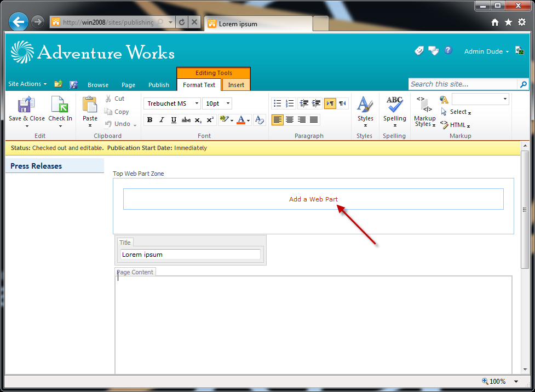
Task: Open the Publish tab
Action: tap(159, 85)
